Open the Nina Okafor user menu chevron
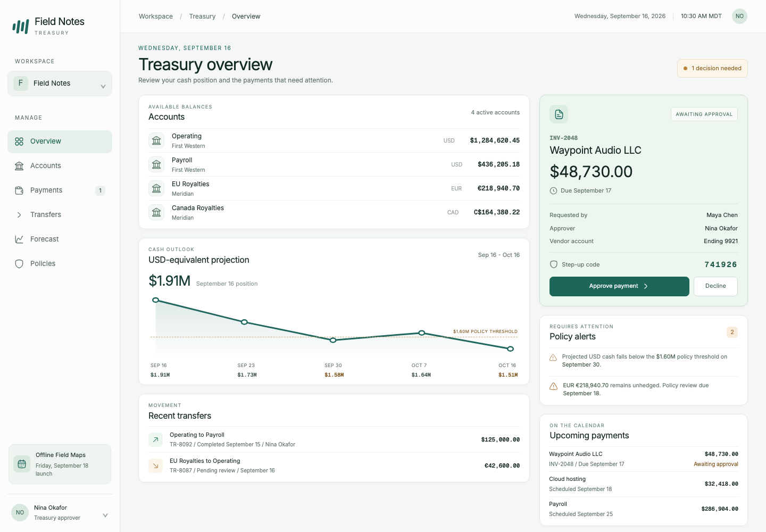Viewport: 766px width, 532px height. pos(105,515)
